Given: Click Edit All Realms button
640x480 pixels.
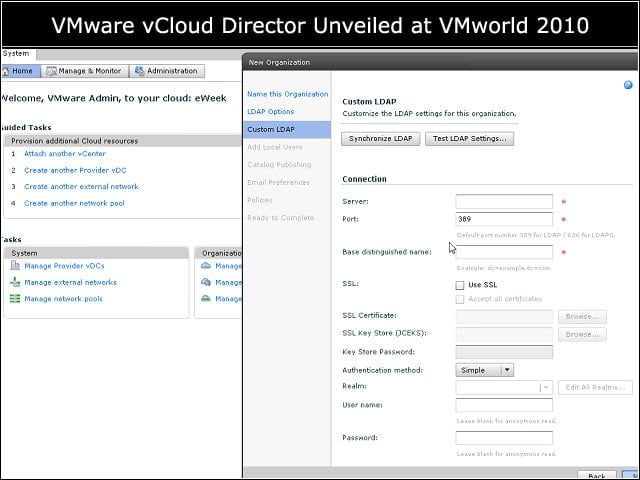Looking at the screenshot, I should tap(596, 387).
